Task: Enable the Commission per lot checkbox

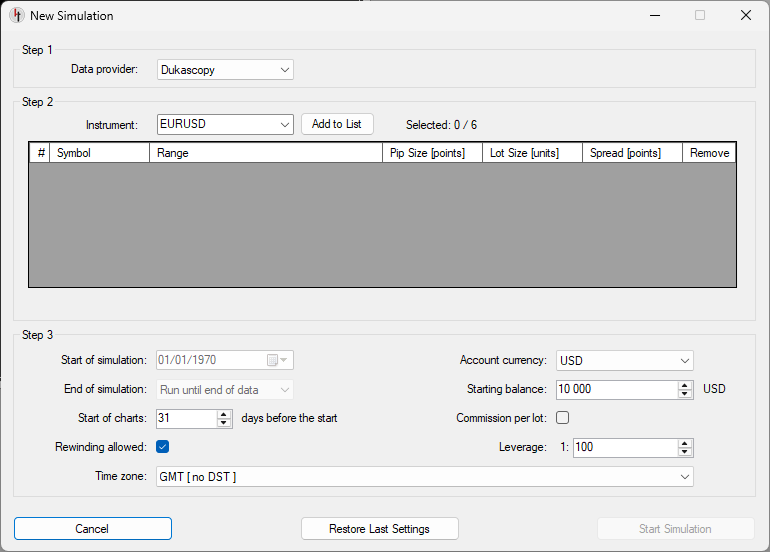Action: 563,418
